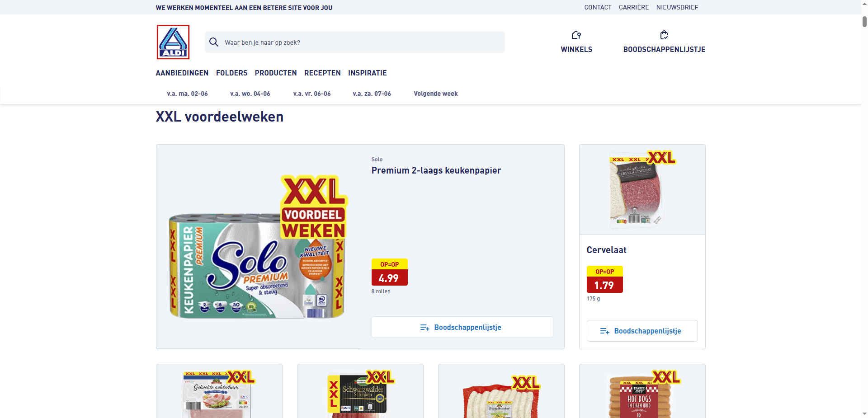Open the Producten menu
Image resolution: width=868 pixels, height=418 pixels.
click(x=276, y=73)
